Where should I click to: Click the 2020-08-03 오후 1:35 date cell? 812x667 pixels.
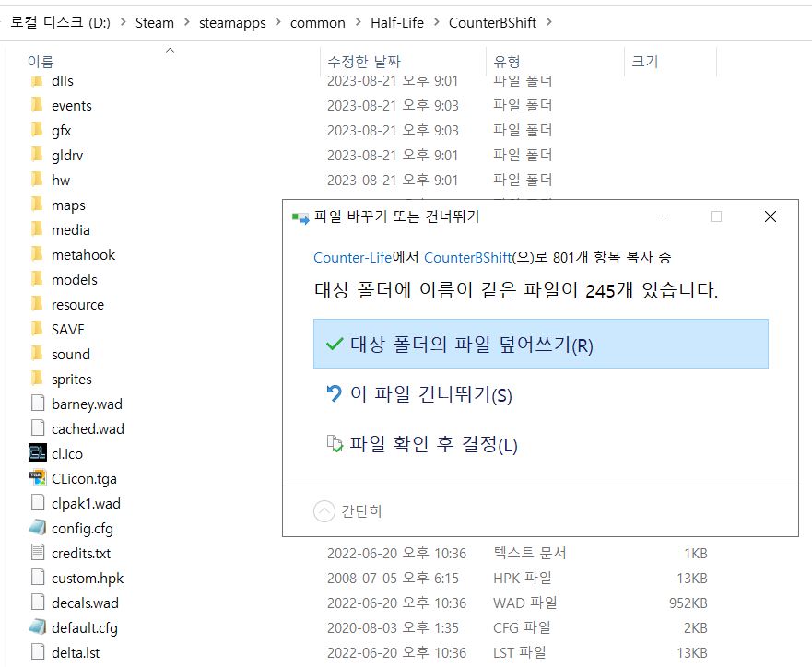[x=393, y=627]
